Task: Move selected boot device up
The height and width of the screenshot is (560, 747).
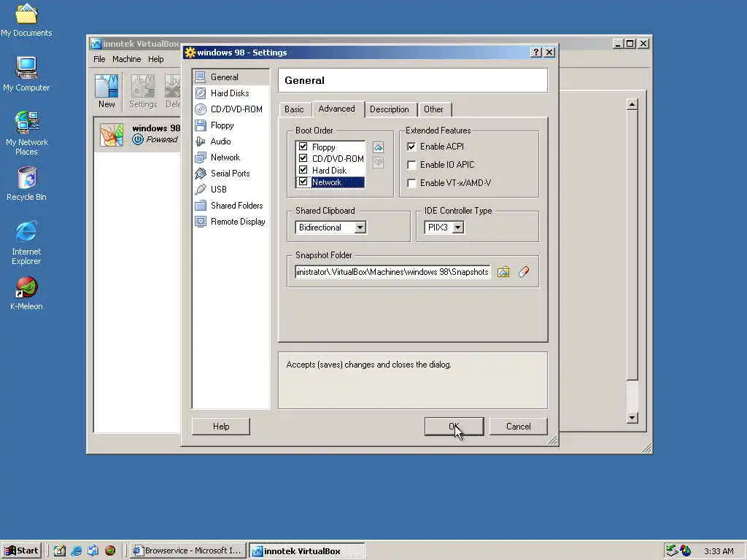Action: pos(379,147)
